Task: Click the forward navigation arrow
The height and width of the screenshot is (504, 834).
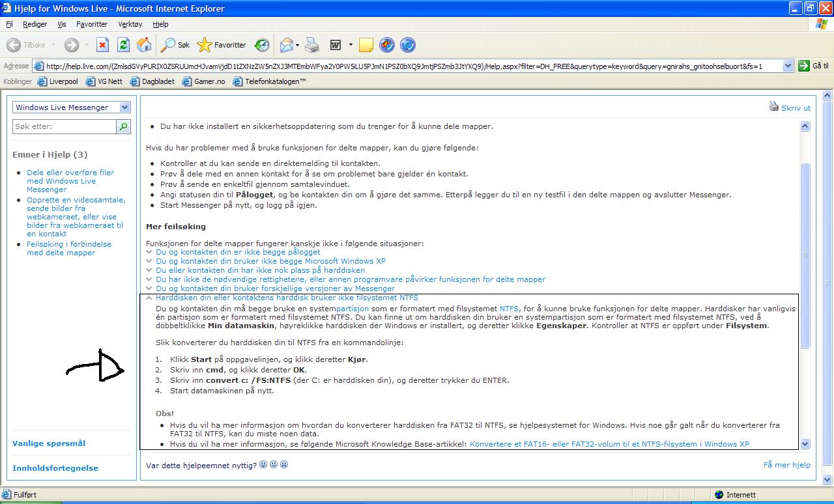Action: (x=71, y=45)
